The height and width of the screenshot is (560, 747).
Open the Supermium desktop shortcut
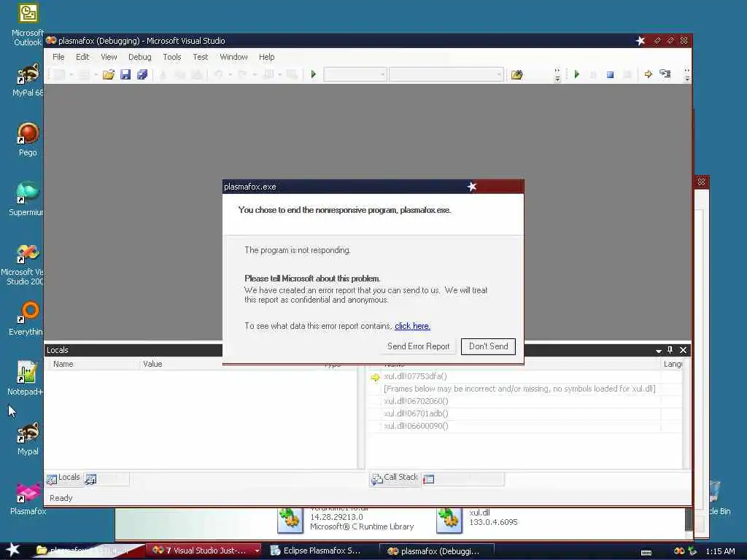click(27, 199)
